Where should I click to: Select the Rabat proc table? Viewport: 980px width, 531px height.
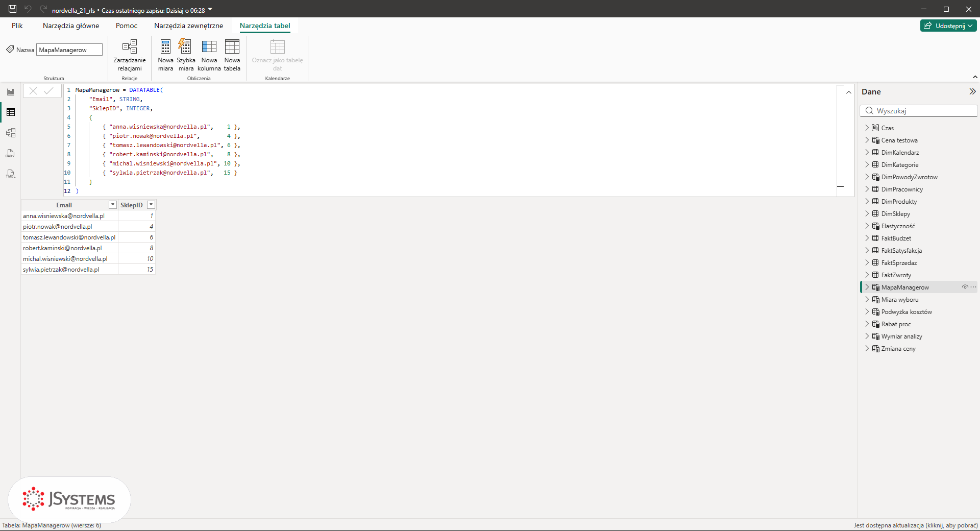896,324
